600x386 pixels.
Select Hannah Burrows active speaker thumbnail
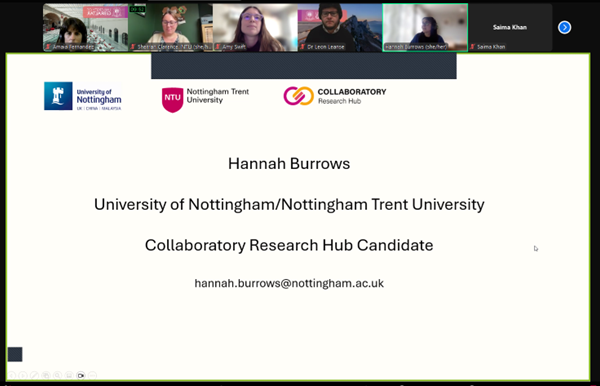(425, 28)
